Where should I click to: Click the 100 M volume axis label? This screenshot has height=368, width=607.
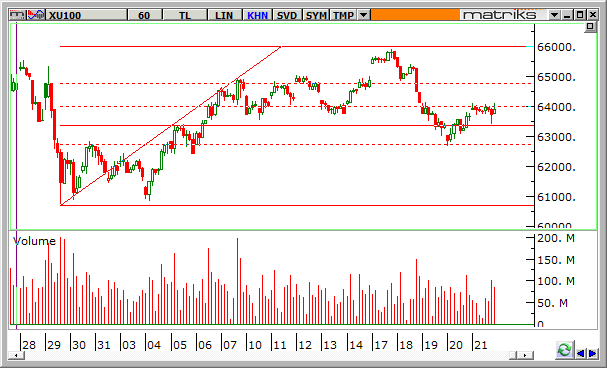point(556,281)
